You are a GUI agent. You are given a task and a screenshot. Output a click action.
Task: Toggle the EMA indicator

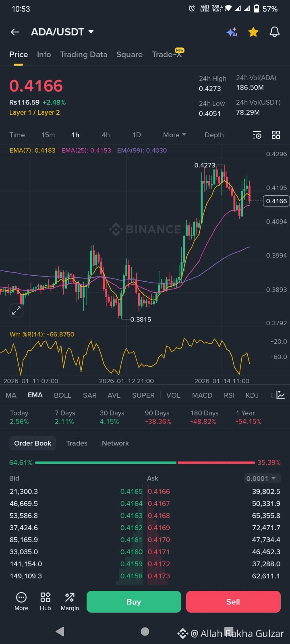tap(35, 395)
